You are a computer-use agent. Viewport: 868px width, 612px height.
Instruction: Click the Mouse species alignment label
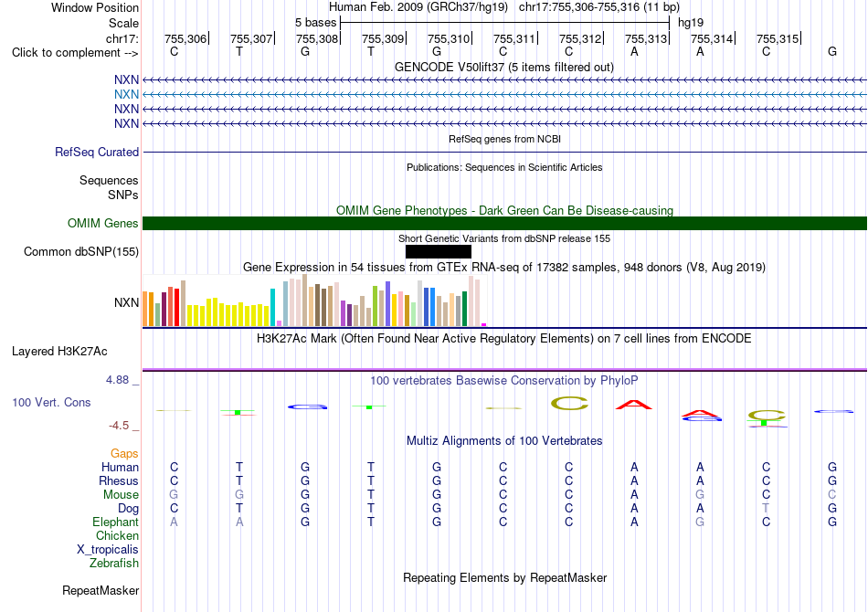pos(121,495)
